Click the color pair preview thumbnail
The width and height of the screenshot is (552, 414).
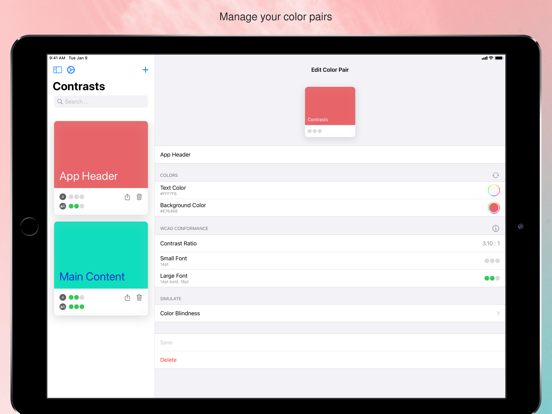330,112
